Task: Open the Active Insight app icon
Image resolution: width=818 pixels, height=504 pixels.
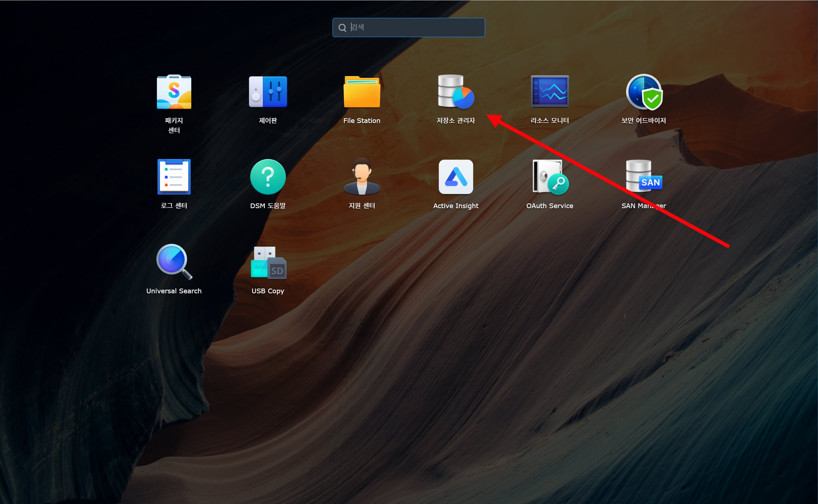Action: [x=456, y=177]
